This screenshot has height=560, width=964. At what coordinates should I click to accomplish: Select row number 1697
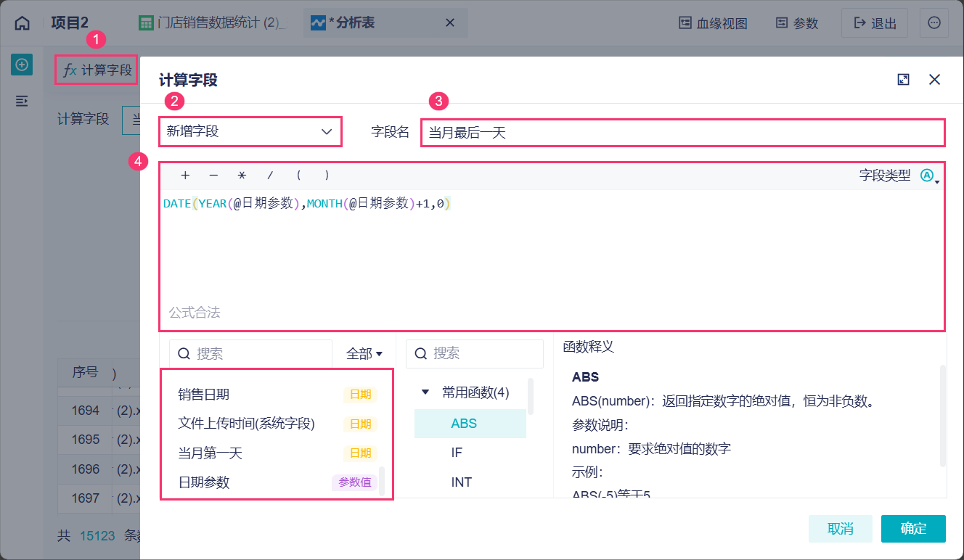coord(85,498)
